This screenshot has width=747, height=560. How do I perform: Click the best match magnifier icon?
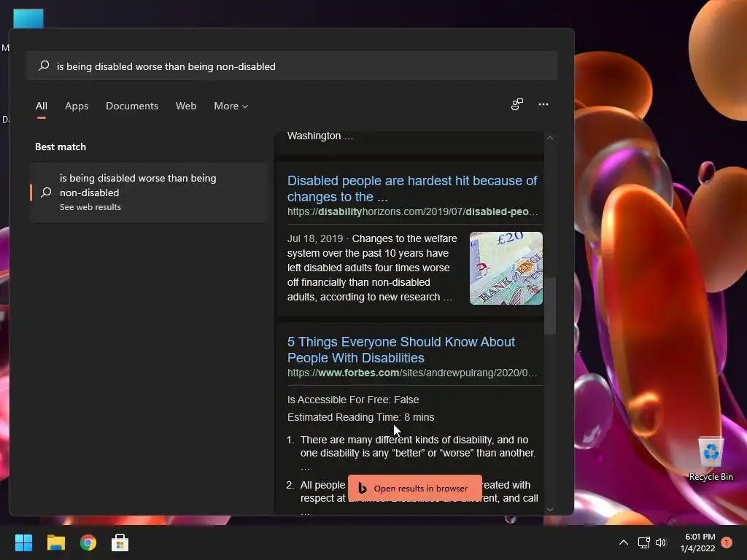pos(46,192)
